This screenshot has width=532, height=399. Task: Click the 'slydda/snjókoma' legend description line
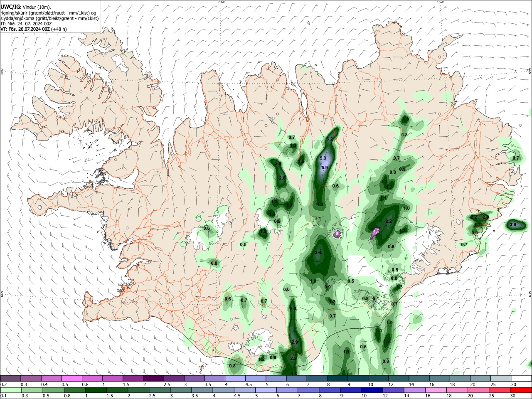pyautogui.click(x=49, y=18)
